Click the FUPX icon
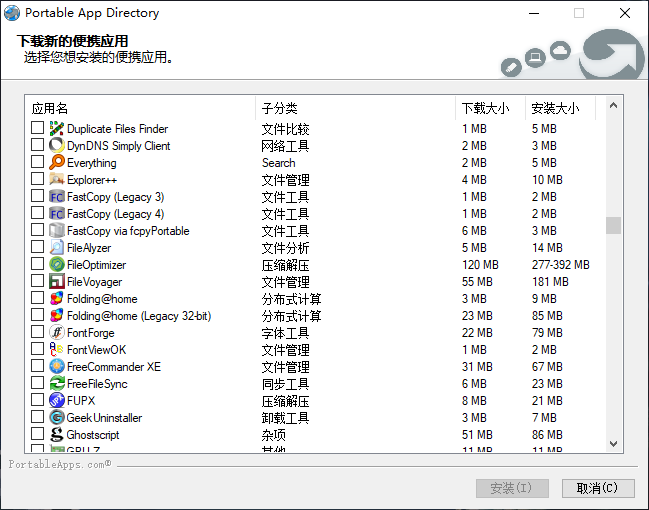This screenshot has width=649, height=510. [x=57, y=400]
